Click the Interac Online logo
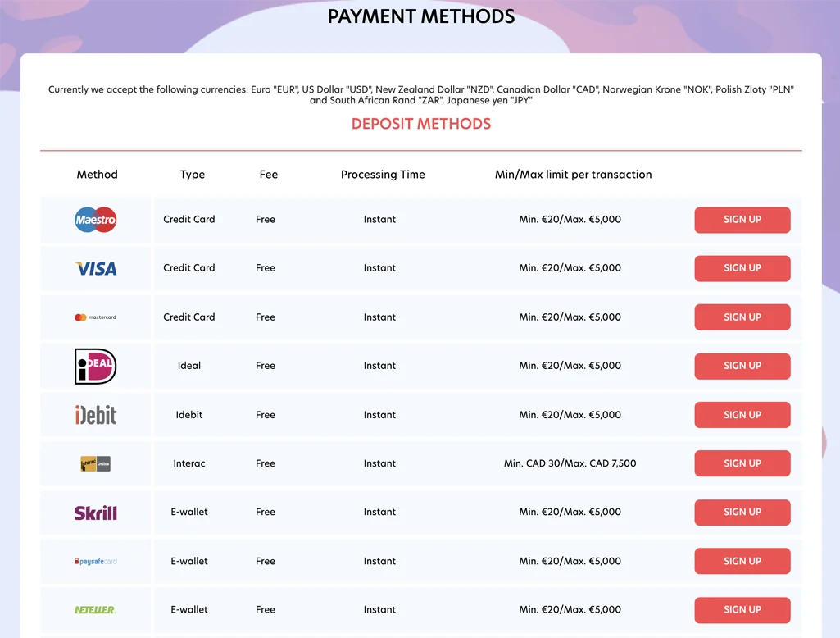 point(95,464)
